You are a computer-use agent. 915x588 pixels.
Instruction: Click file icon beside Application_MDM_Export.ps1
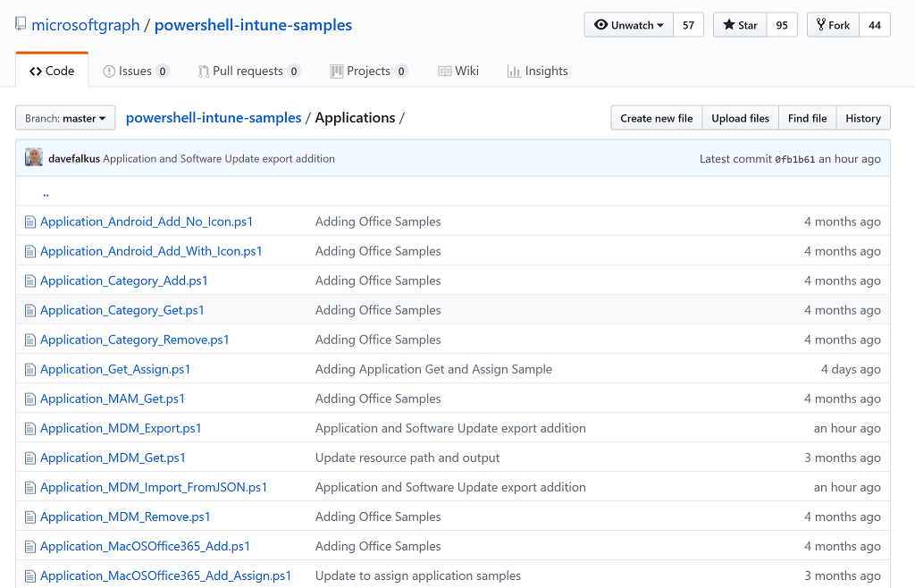[30, 429]
